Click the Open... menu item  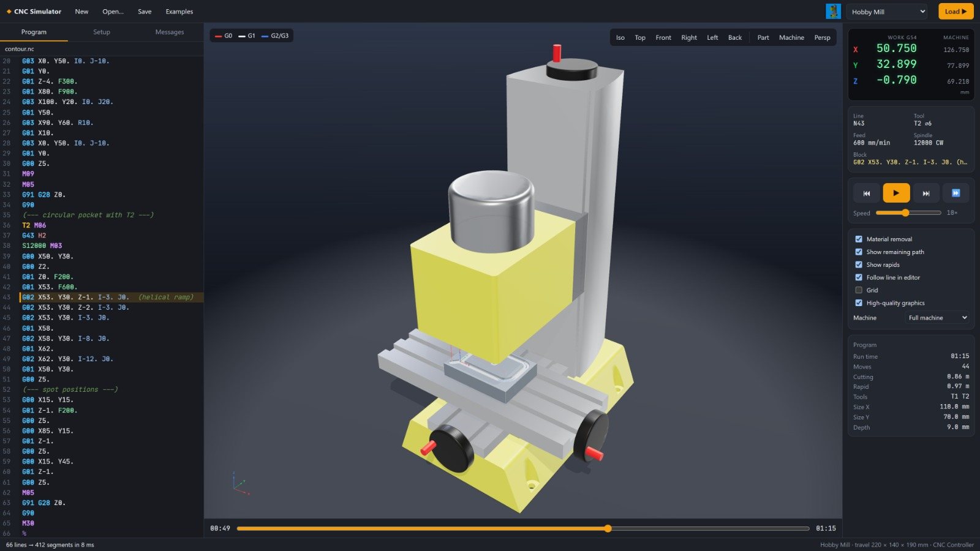pos(113,12)
